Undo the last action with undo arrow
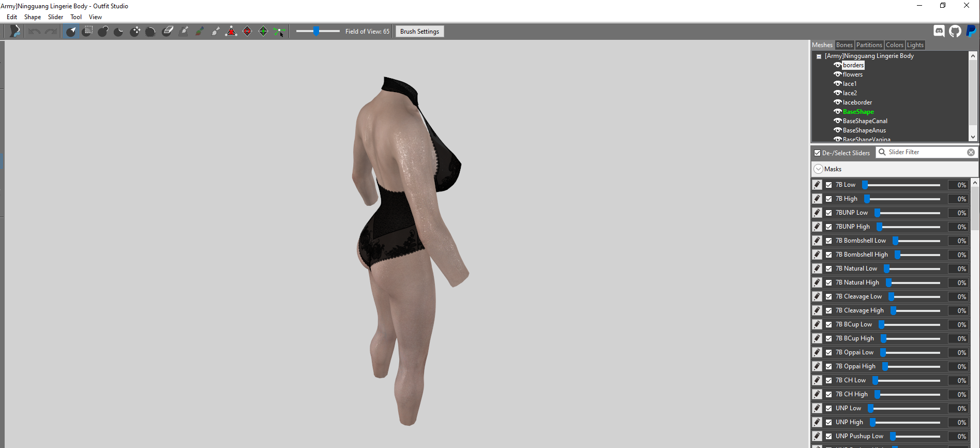This screenshot has width=980, height=448. click(35, 32)
